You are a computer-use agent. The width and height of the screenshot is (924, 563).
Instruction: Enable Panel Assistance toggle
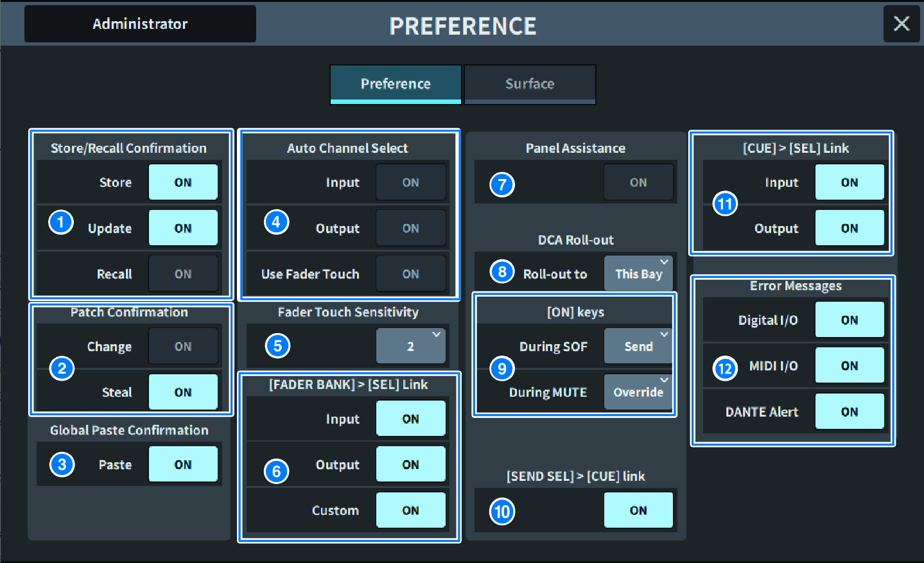(x=638, y=182)
